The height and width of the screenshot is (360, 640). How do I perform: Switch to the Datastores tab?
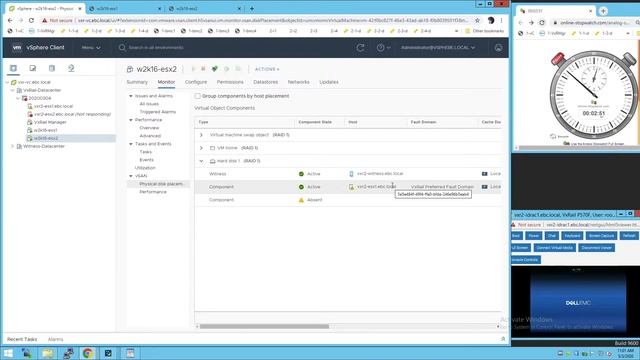coord(265,82)
